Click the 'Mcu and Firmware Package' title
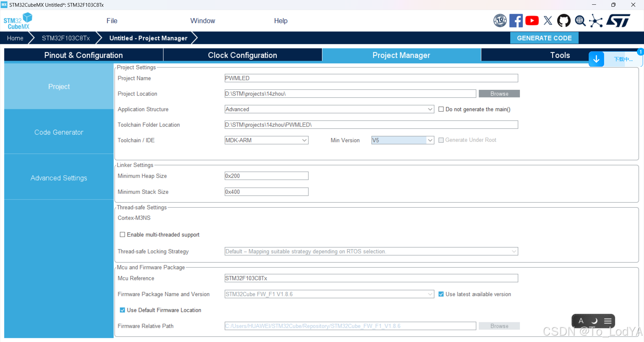The height and width of the screenshot is (342, 644). [151, 267]
